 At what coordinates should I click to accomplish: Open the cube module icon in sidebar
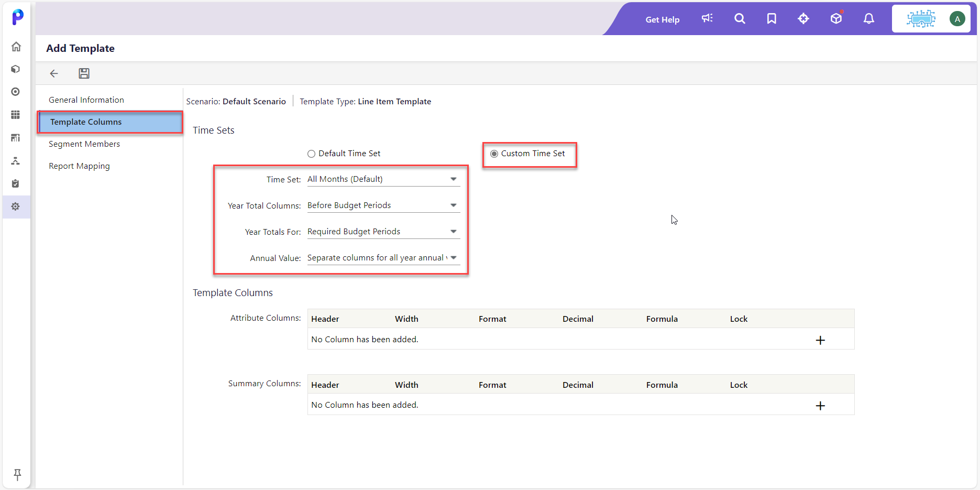pos(16,69)
